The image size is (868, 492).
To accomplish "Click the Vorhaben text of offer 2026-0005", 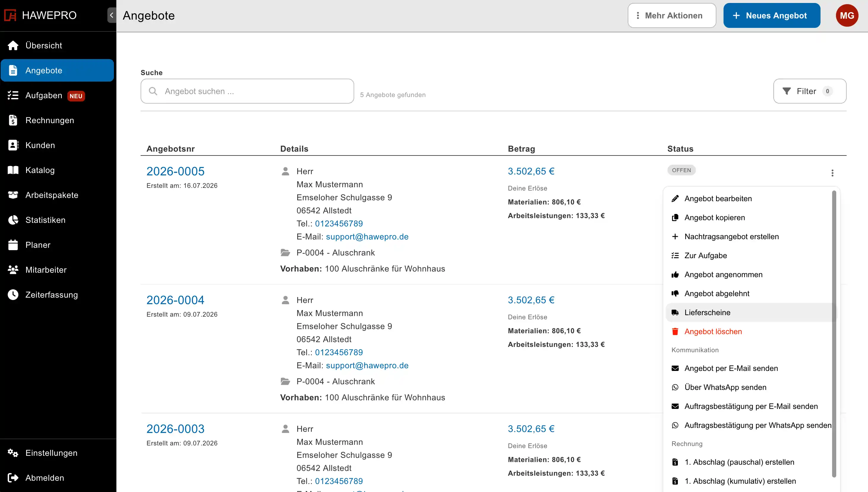I will [x=363, y=269].
